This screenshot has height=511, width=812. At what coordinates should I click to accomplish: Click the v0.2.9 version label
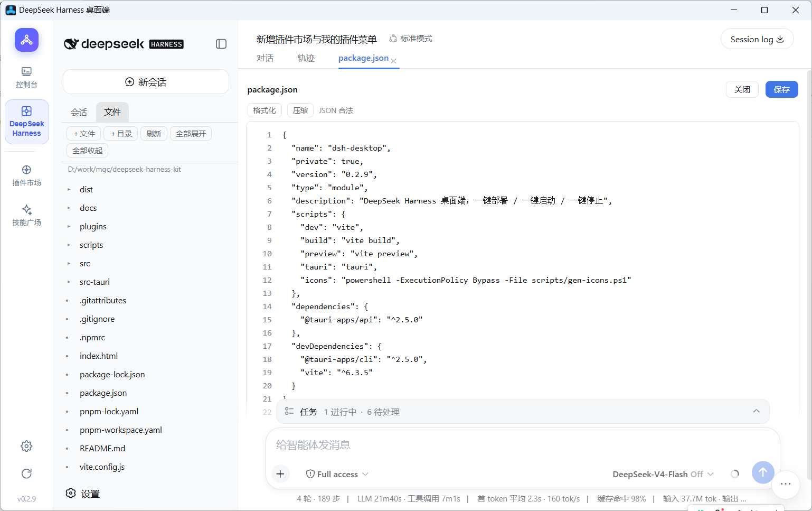point(26,498)
